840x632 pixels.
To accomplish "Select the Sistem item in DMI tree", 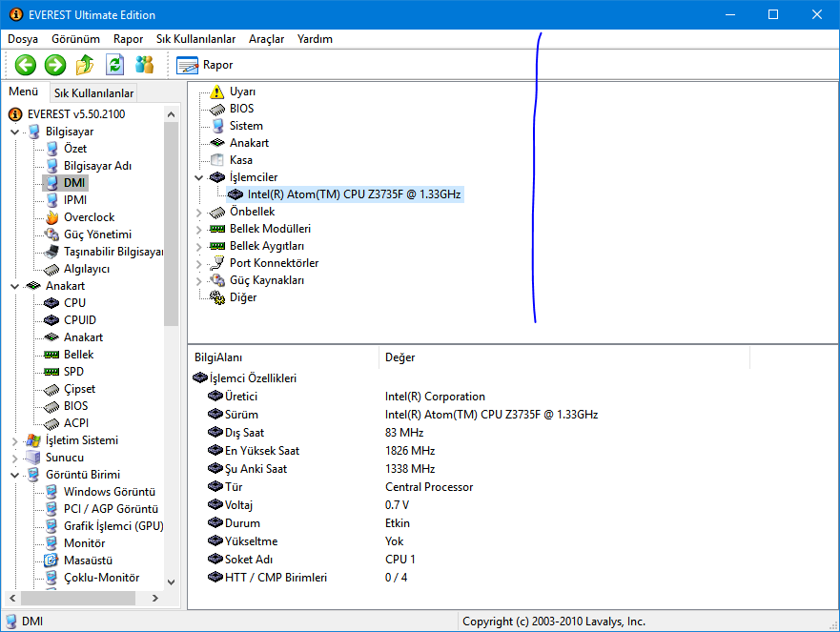I will [246, 126].
